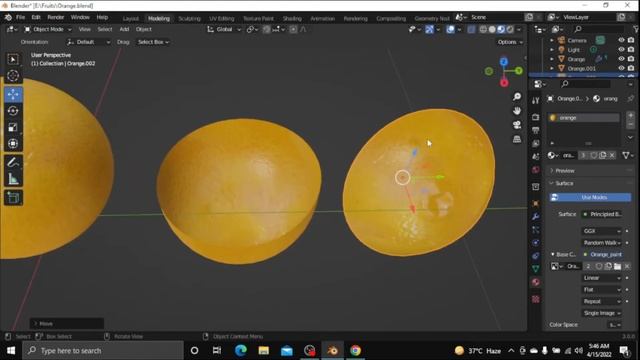Toggle snapping magnet in header
640x360 pixels.
(266, 29)
